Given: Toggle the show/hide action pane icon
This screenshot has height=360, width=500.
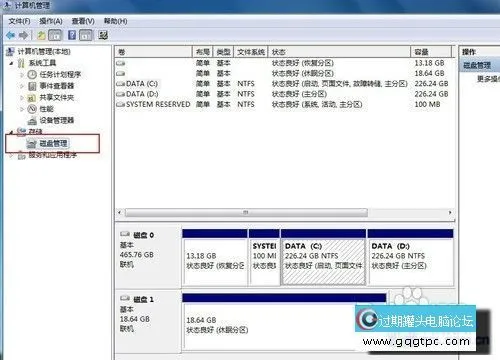Looking at the screenshot, I should (86, 35).
